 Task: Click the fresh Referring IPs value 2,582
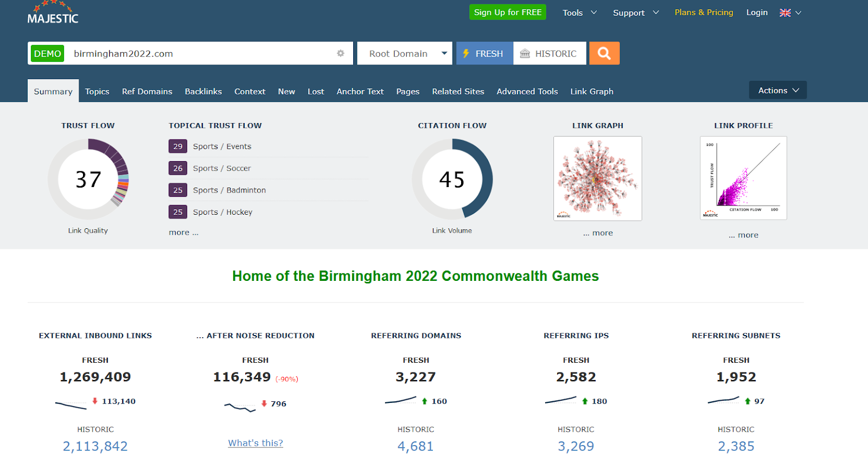[x=576, y=377]
